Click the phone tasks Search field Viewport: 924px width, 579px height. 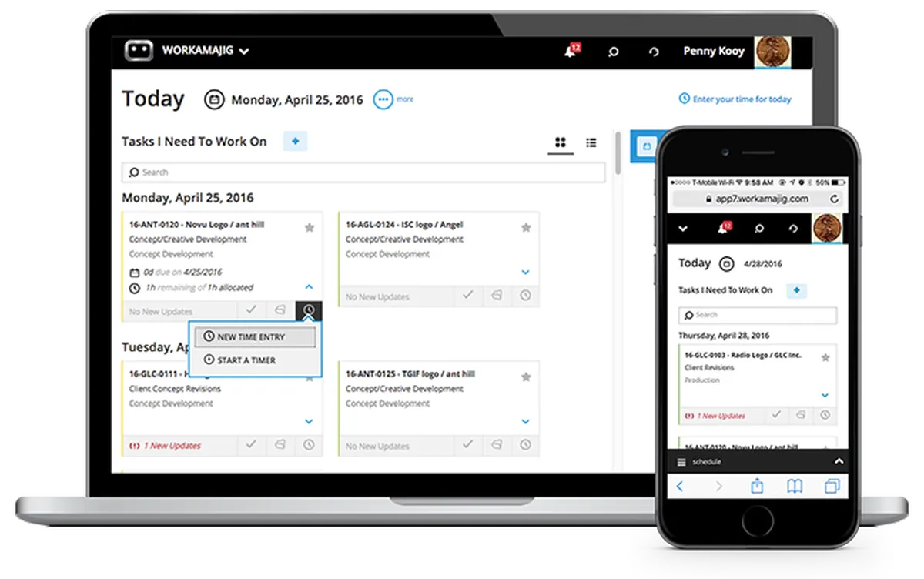click(x=757, y=315)
